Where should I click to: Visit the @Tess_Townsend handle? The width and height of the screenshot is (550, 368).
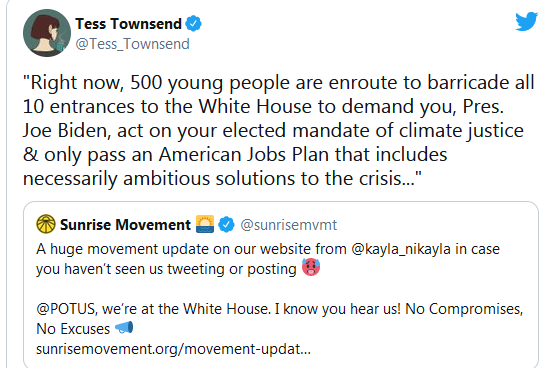pos(133,44)
